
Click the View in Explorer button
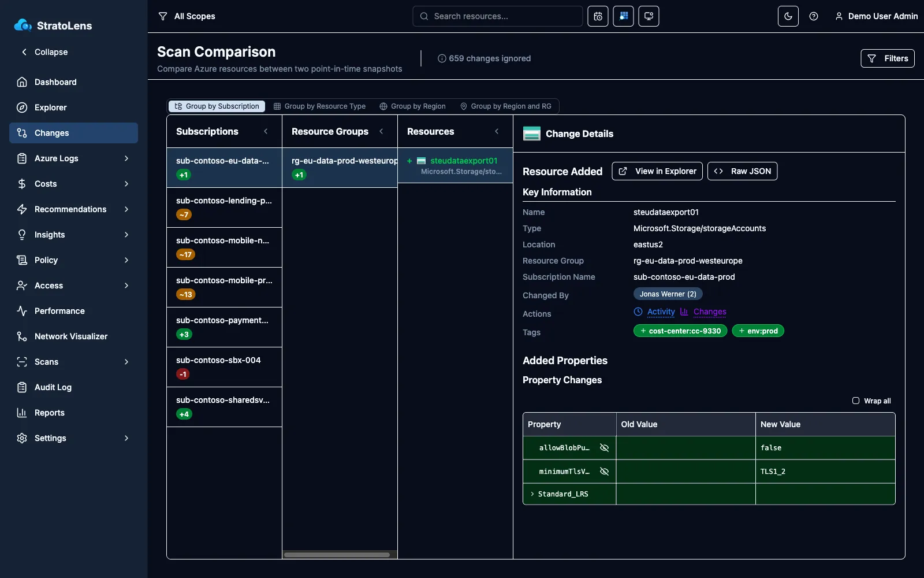(x=657, y=171)
